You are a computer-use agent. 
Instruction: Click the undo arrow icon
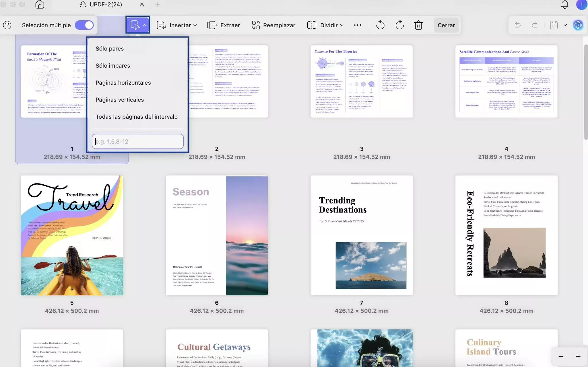(x=518, y=25)
